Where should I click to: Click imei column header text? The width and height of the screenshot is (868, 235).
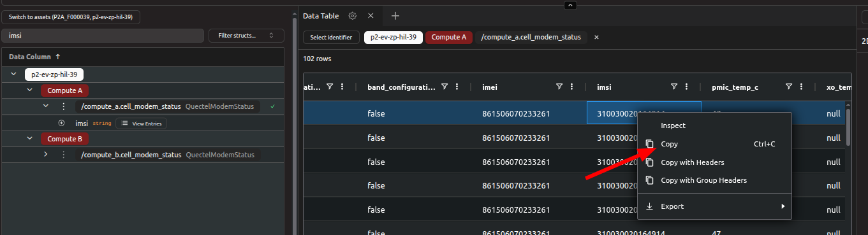(489, 87)
